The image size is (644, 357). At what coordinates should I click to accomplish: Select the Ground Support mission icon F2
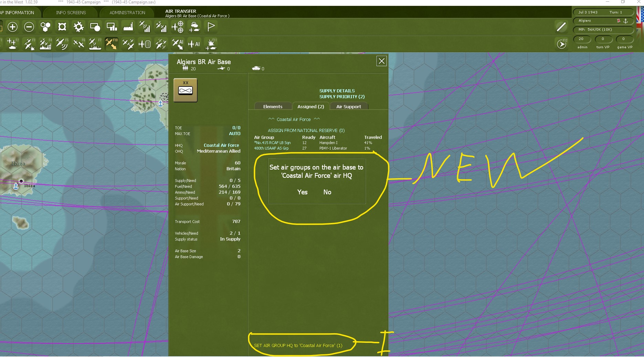coord(12,44)
